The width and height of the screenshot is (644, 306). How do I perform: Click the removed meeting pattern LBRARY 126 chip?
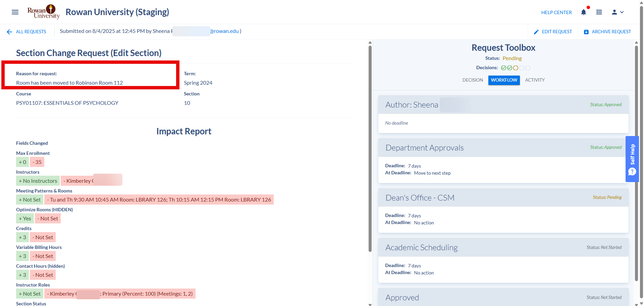159,200
